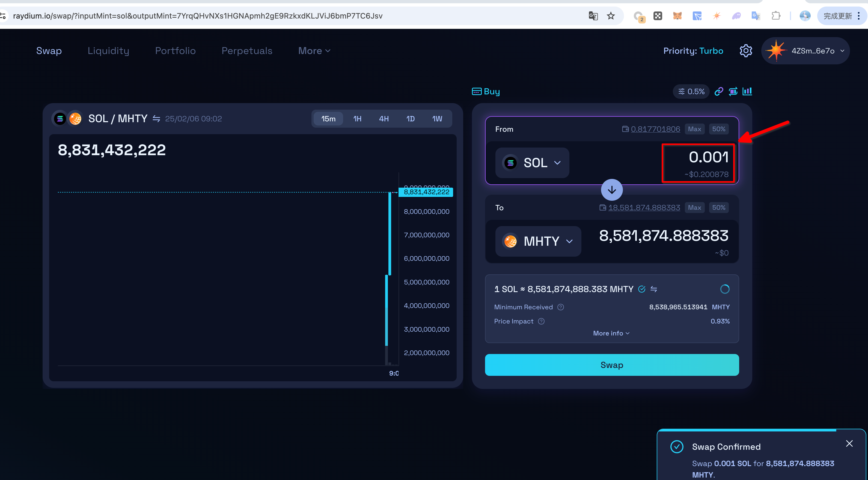This screenshot has height=480, width=868.
Task: Open the SOL token selector dropdown
Action: point(532,163)
